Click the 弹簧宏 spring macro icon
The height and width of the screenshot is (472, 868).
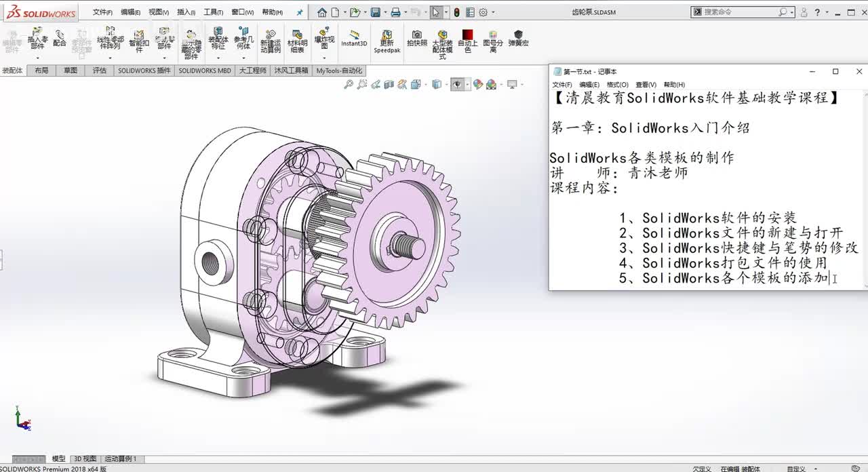(x=519, y=38)
